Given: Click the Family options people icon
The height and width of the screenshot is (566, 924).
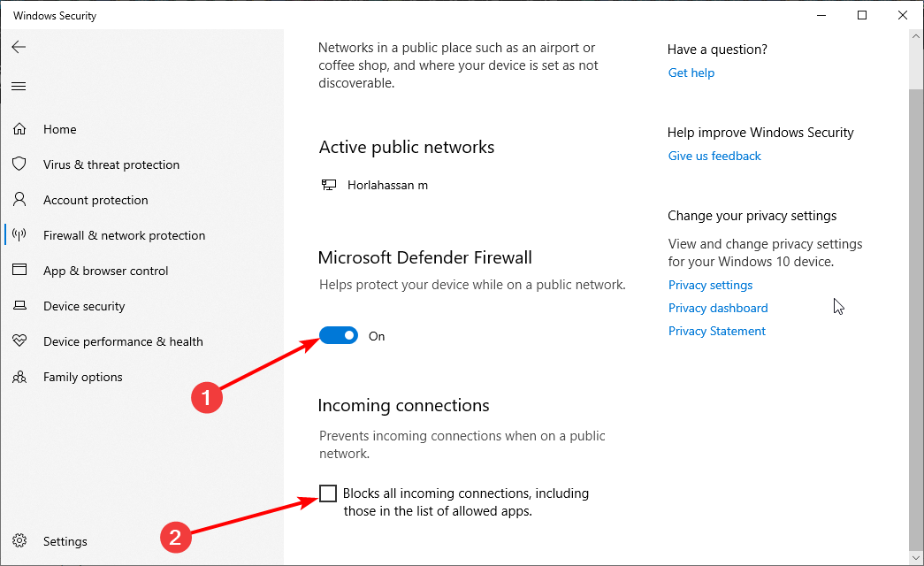Looking at the screenshot, I should [x=19, y=377].
